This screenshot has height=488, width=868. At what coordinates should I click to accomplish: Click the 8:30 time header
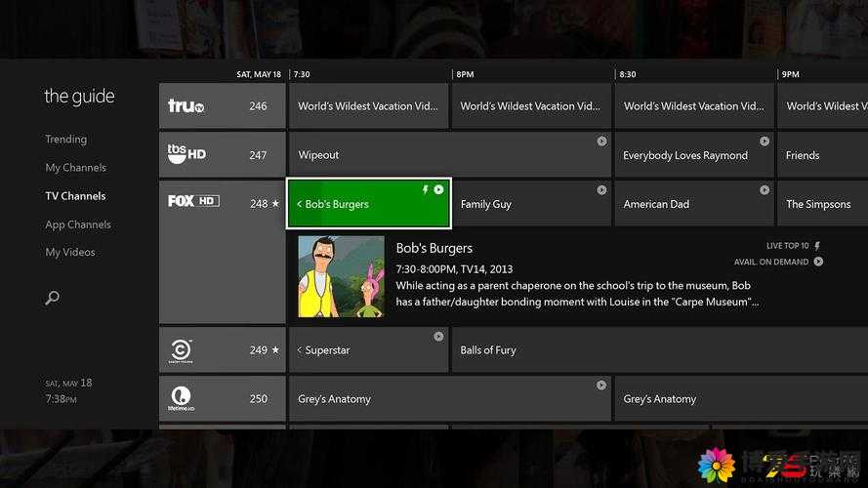tap(628, 74)
